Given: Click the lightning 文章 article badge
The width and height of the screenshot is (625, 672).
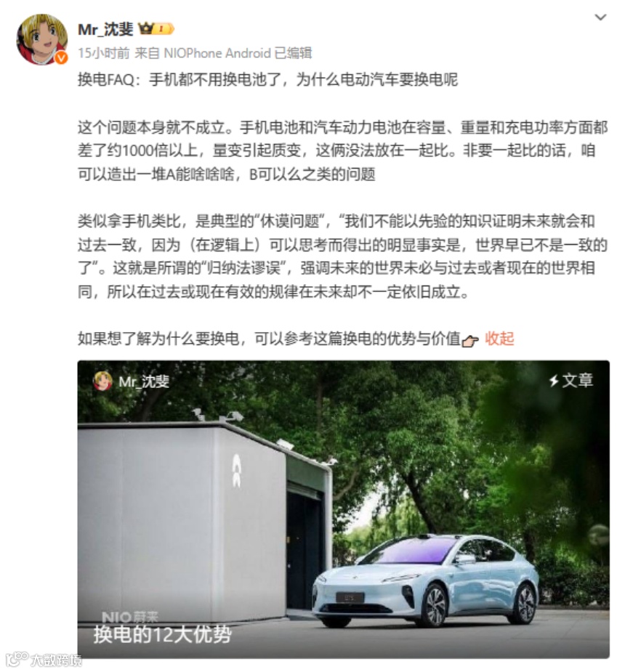Looking at the screenshot, I should [x=571, y=380].
